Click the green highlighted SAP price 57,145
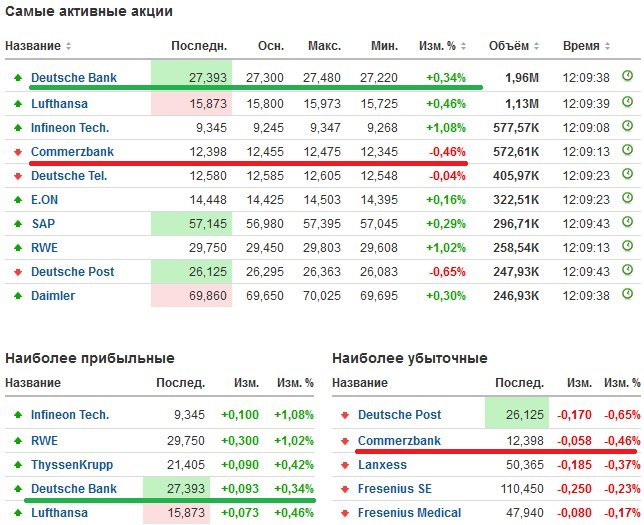The image size is (644, 525). (x=191, y=223)
